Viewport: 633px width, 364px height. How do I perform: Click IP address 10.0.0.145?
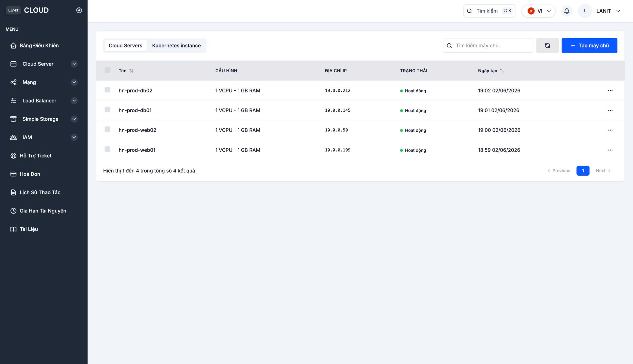(x=337, y=110)
